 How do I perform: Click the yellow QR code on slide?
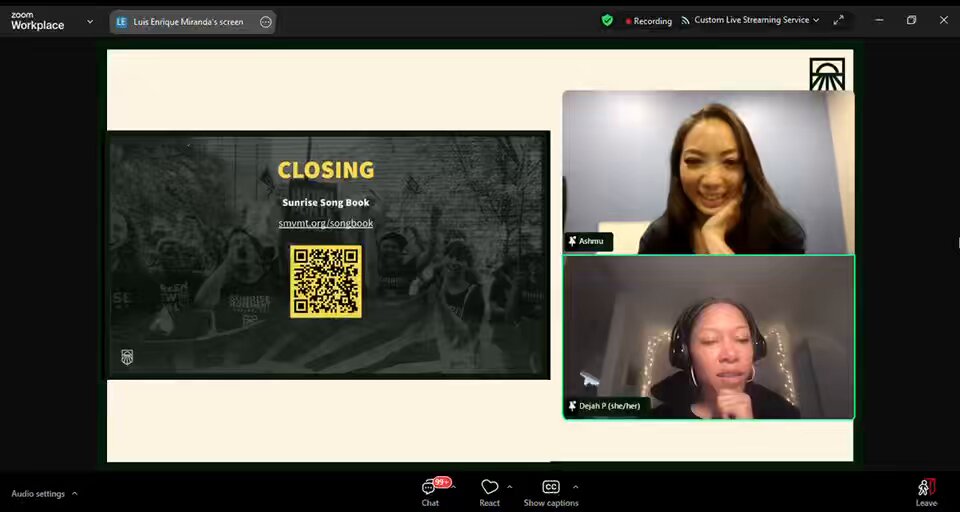tap(326, 282)
